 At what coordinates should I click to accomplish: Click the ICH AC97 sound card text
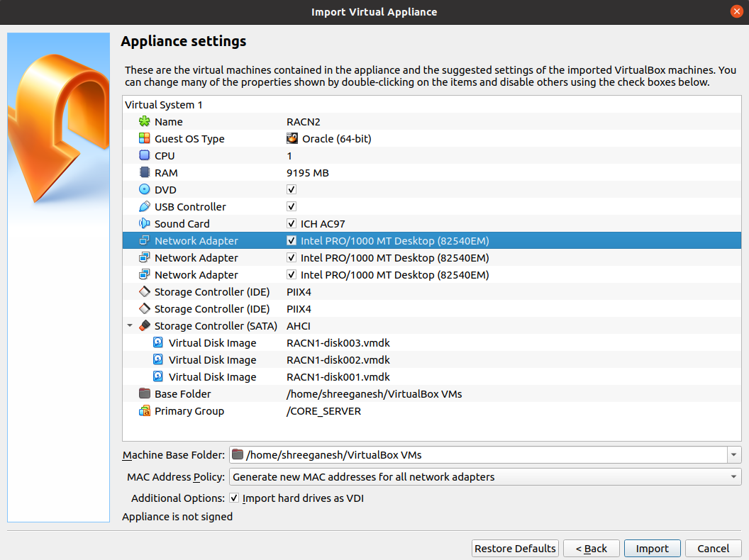tap(323, 224)
